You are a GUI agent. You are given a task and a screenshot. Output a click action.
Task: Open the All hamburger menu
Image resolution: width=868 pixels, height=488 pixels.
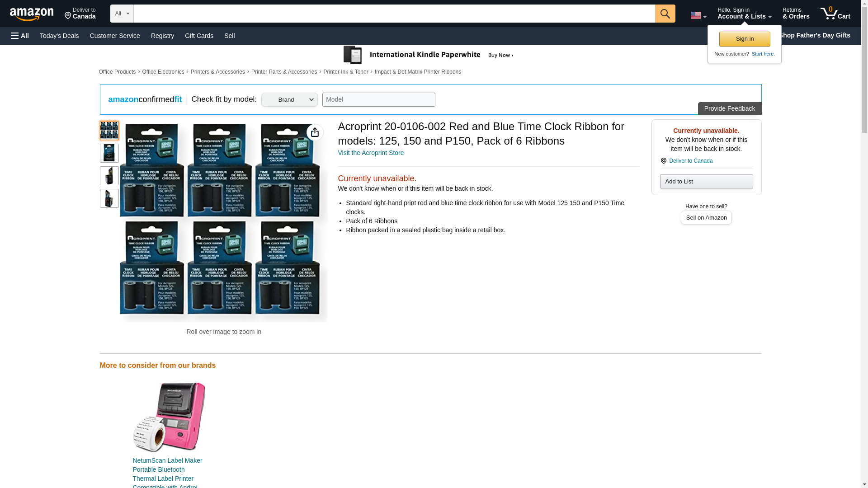(20, 36)
